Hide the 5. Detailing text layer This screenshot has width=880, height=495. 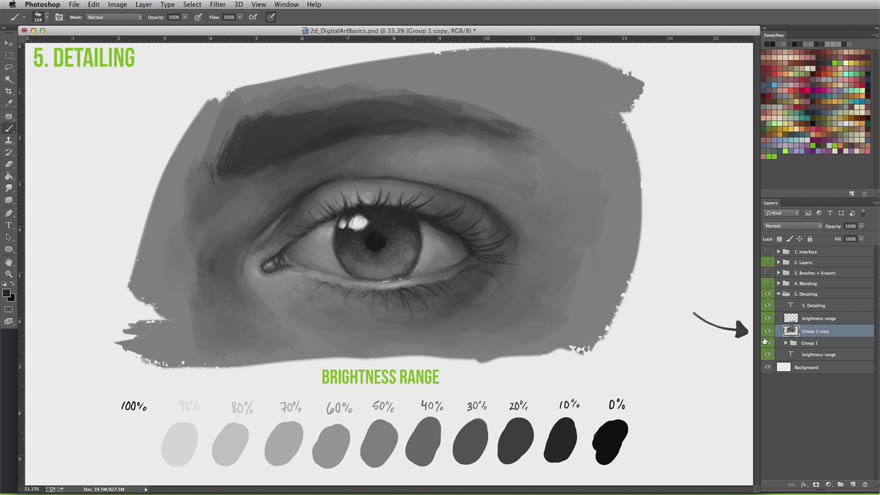click(x=767, y=305)
